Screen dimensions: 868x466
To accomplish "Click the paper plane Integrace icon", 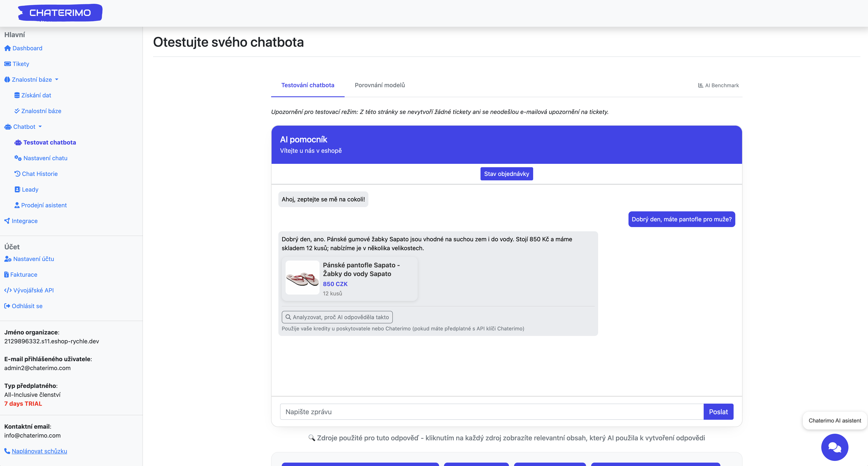I will (x=7, y=221).
